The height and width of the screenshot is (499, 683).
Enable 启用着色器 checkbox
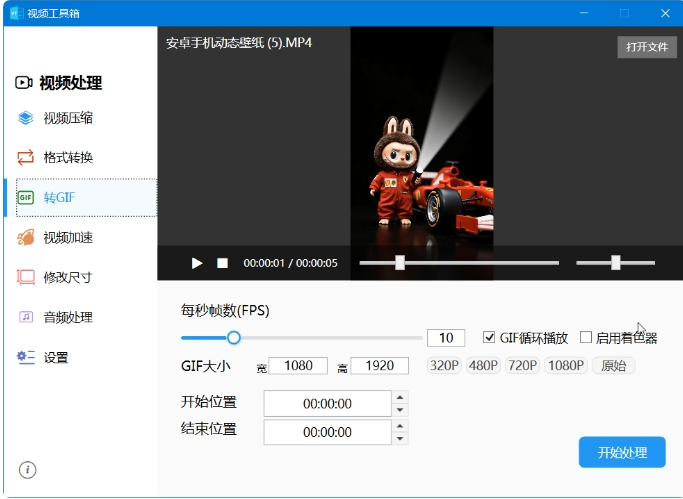coord(586,337)
